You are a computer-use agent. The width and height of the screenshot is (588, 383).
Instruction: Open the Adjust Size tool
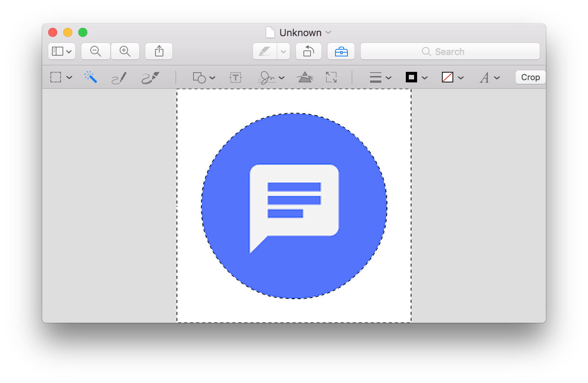coord(331,77)
